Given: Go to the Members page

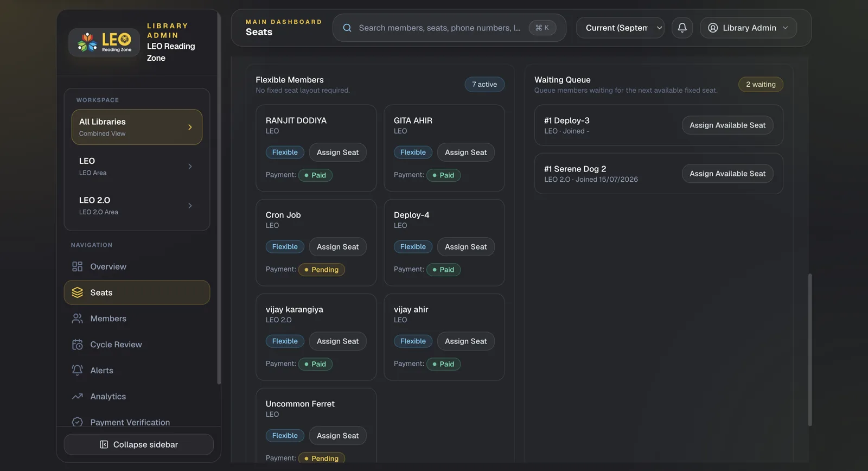Looking at the screenshot, I should 137,319.
